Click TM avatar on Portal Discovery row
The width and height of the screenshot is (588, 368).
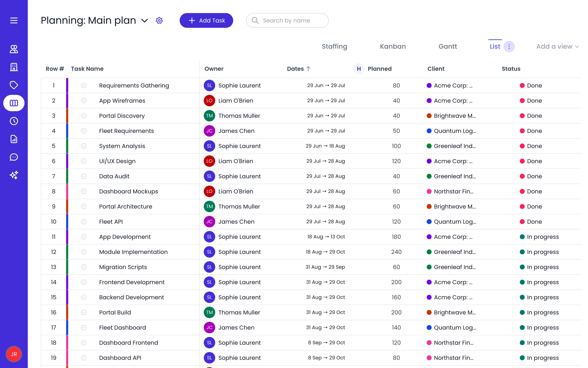coord(209,116)
